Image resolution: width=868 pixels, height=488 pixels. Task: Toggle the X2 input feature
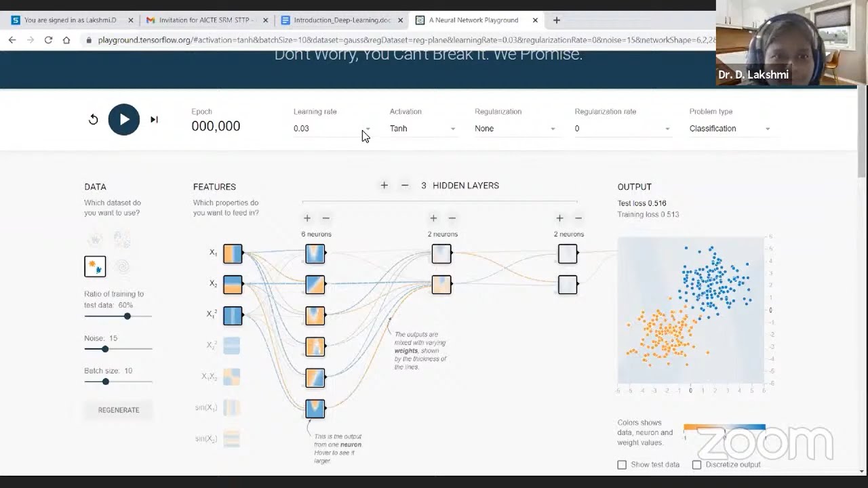click(233, 285)
